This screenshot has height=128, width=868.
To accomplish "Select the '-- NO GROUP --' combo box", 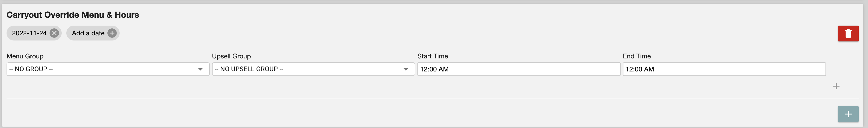I will (x=108, y=69).
